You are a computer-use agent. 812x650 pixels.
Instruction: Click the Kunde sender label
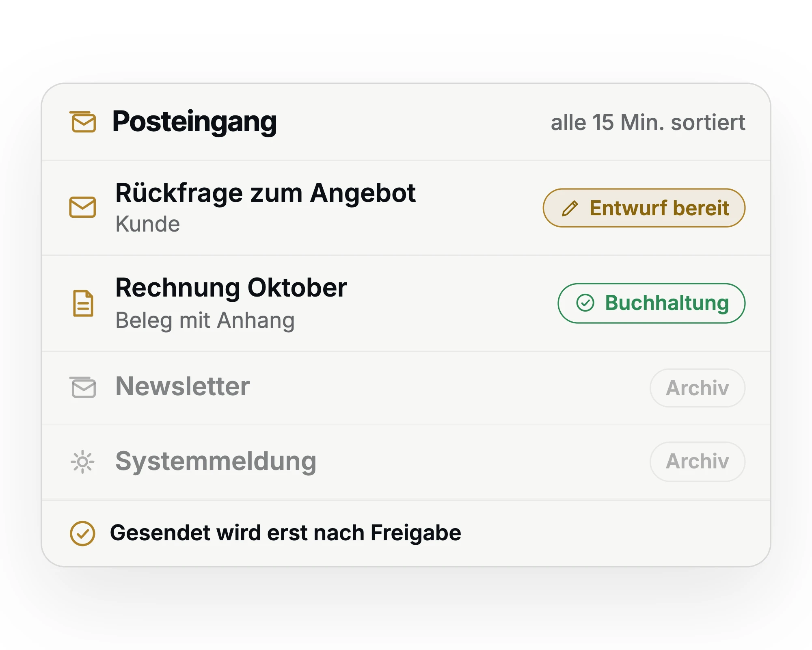point(147,224)
